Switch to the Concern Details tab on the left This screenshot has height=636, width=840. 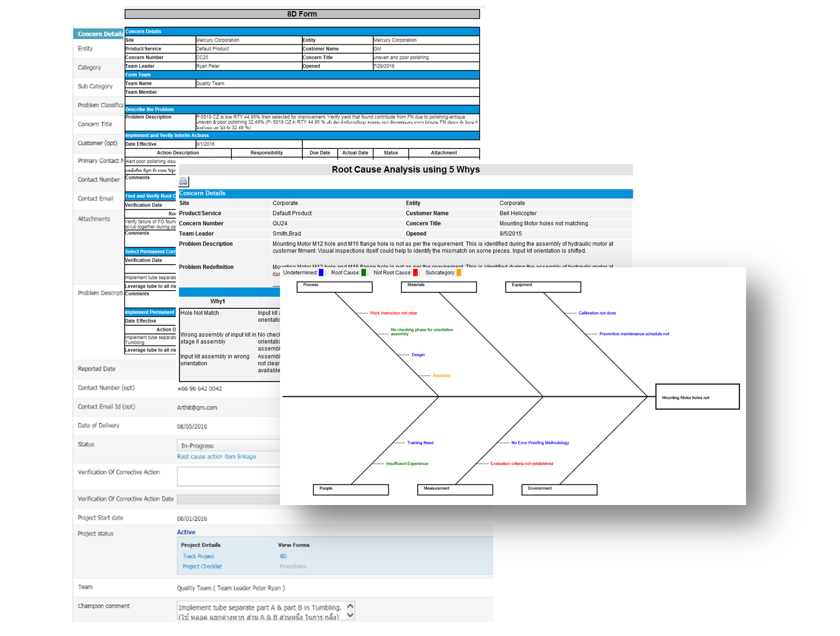click(x=99, y=34)
